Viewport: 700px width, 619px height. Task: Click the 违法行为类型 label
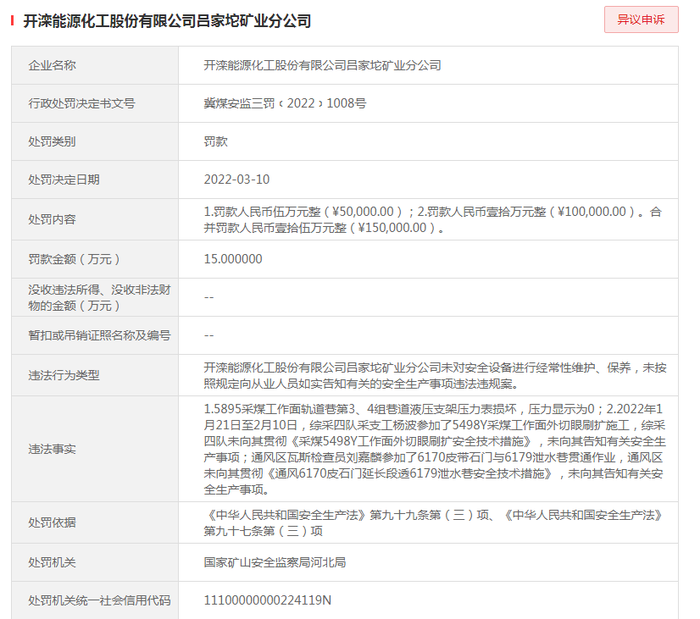click(x=64, y=375)
